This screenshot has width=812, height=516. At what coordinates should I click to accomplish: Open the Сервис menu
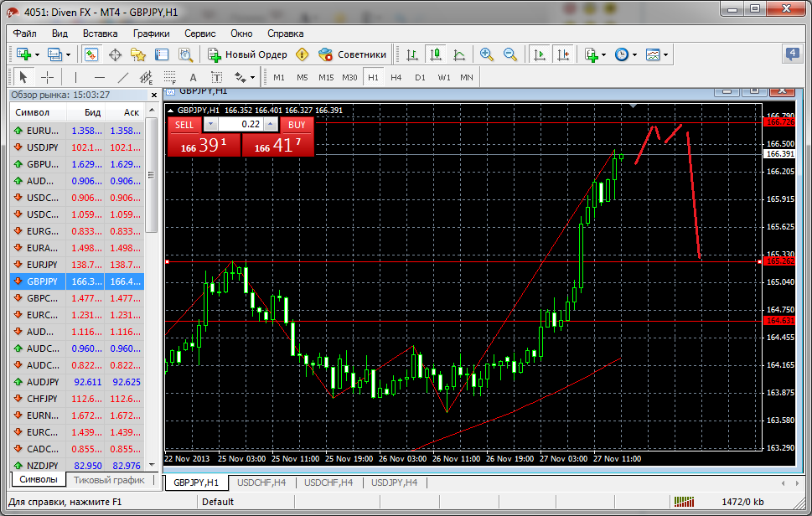click(200, 34)
